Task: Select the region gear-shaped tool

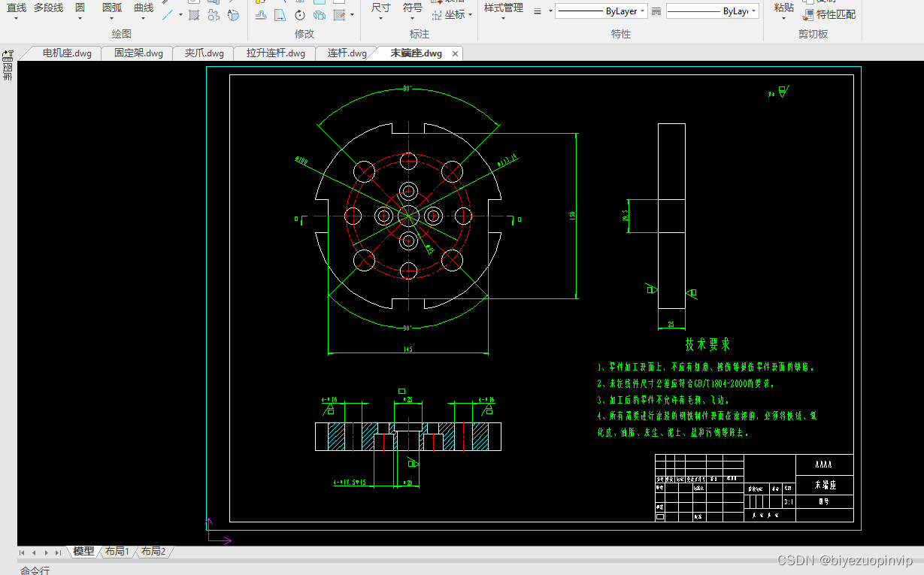Action: pyautogui.click(x=214, y=14)
